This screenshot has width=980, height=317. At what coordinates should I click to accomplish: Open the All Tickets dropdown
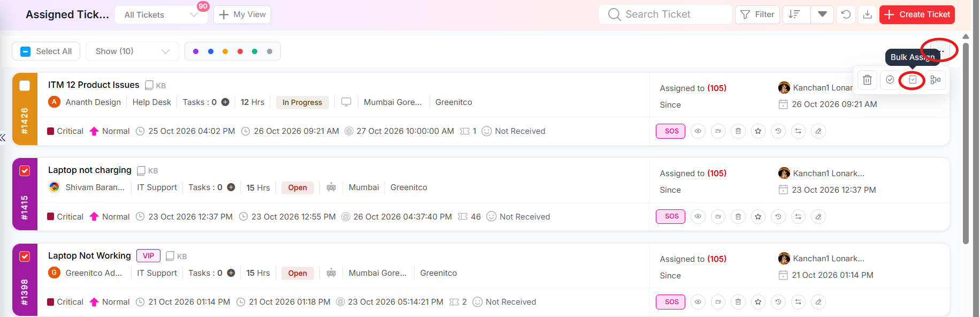click(161, 14)
